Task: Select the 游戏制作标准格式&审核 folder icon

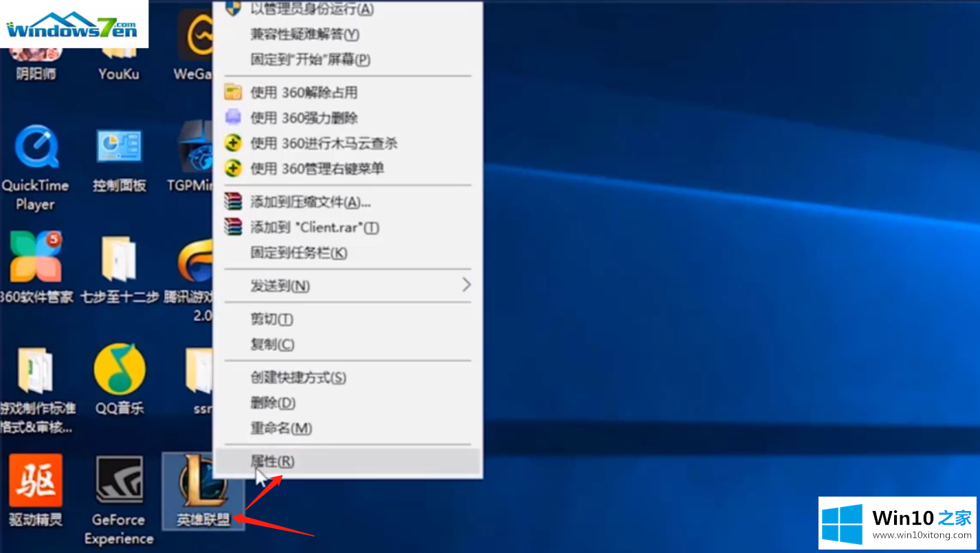Action: point(36,390)
